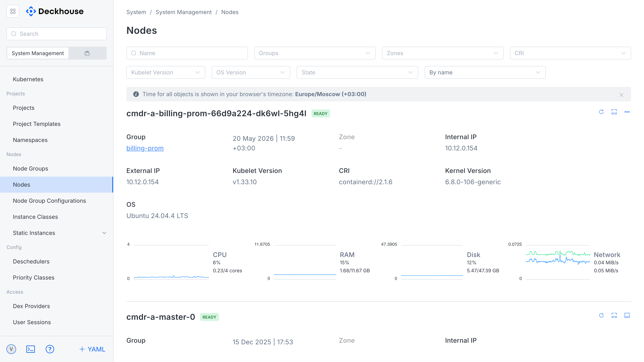Open Kubelet Version dropdown
This screenshot has width=644, height=362.
point(166,72)
